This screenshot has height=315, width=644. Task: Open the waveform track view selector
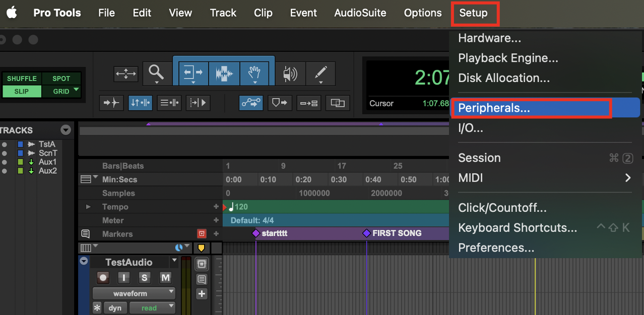134,293
